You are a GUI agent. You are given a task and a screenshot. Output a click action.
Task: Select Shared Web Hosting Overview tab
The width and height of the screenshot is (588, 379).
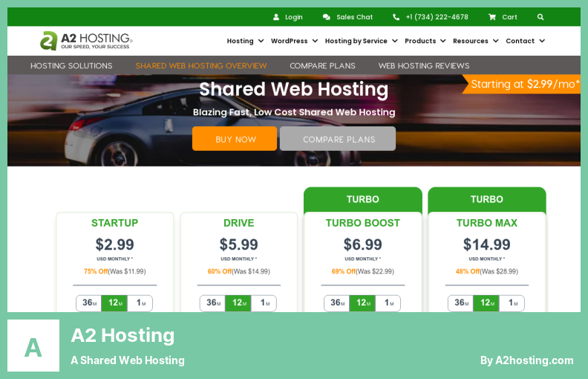click(201, 65)
